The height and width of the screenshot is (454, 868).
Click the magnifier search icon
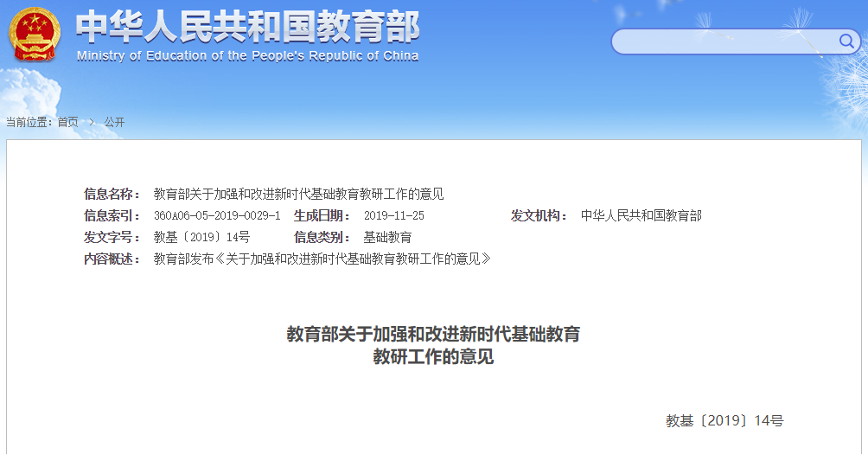point(846,41)
